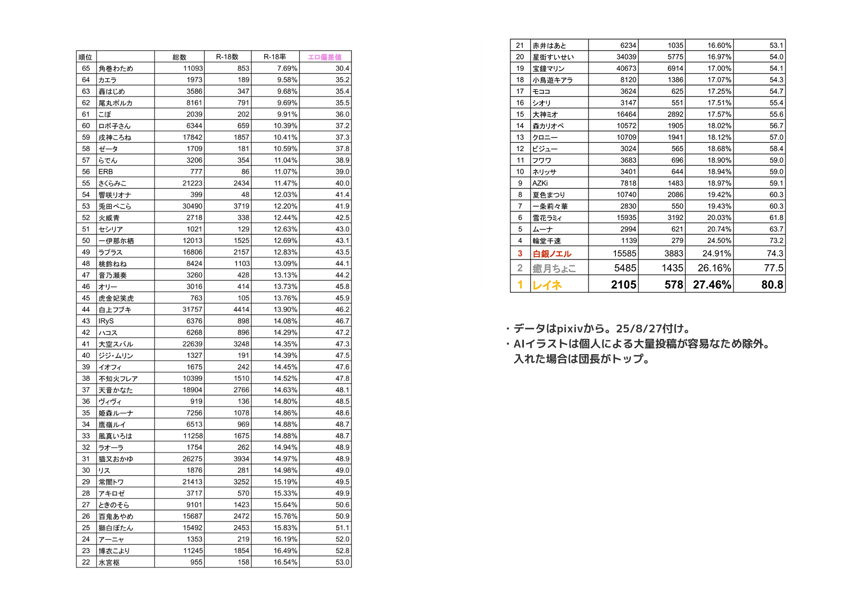The width and height of the screenshot is (868, 614).
Task: Select the 癒月ちょこ name cell
Action: pos(554,268)
